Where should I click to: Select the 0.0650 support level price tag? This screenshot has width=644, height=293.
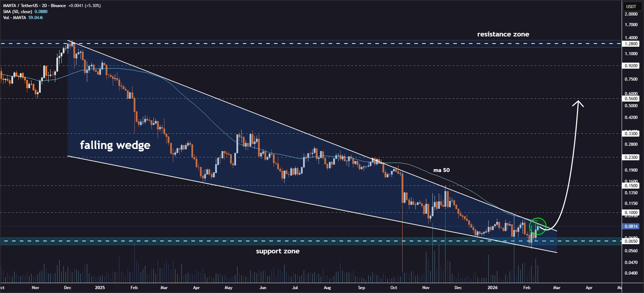click(631, 241)
